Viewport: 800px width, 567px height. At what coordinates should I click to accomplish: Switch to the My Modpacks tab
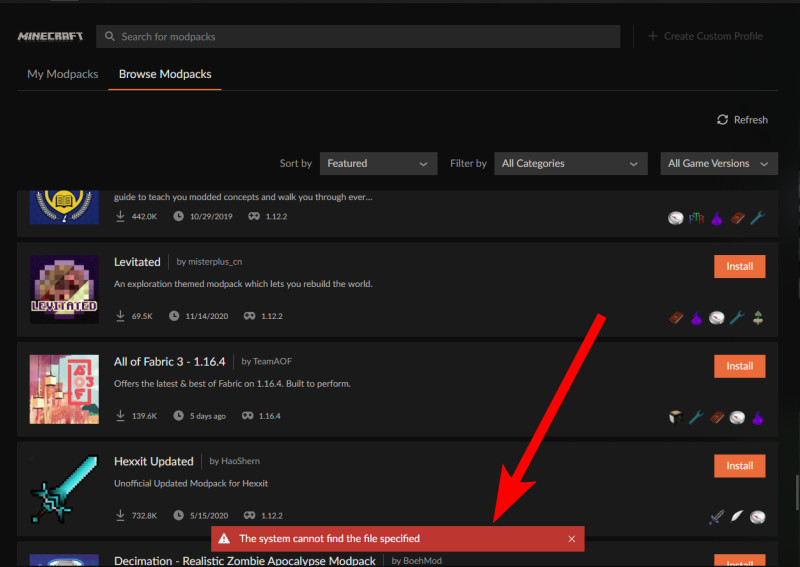tap(63, 74)
